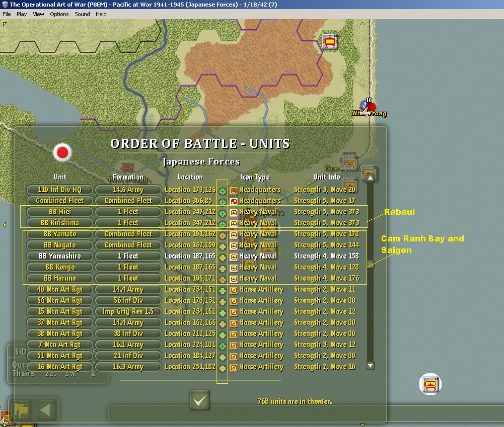Viewport: 504px width, 427px height.
Task: Click the 16.3 Army formation button
Action: (128, 367)
